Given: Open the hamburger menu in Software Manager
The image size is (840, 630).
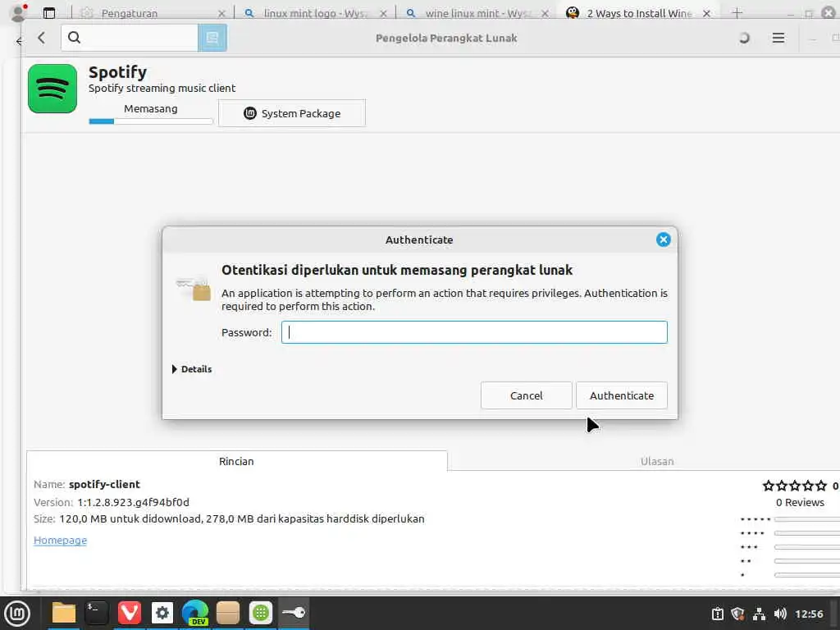Looking at the screenshot, I should (x=778, y=38).
